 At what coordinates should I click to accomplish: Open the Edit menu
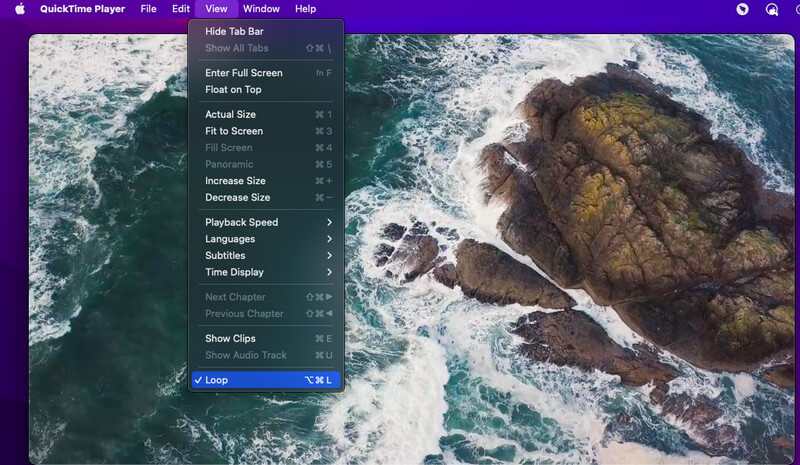tap(181, 9)
